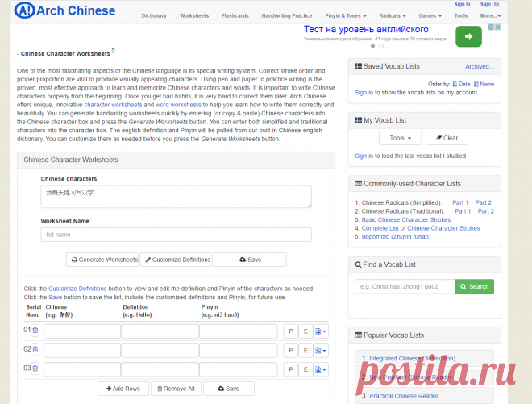Focus the Worksheet Name field
Image resolution: width=532 pixels, height=404 pixels.
(x=176, y=235)
